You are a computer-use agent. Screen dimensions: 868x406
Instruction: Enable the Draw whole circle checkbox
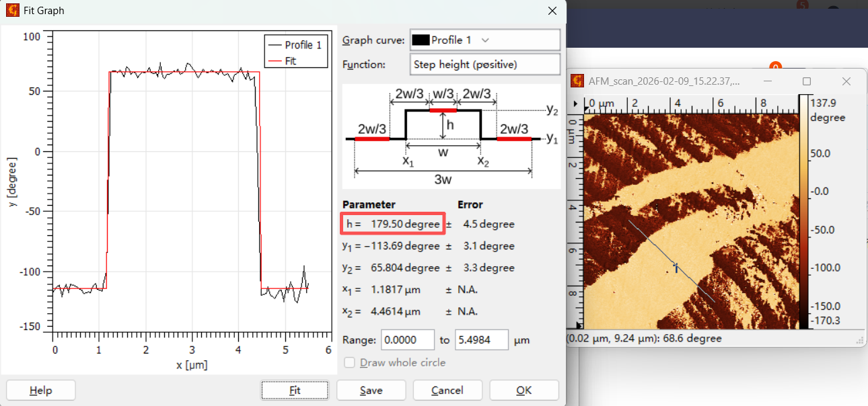coord(350,363)
